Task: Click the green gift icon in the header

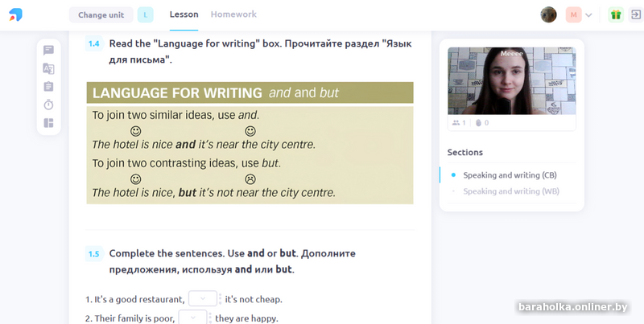Action: (616, 14)
